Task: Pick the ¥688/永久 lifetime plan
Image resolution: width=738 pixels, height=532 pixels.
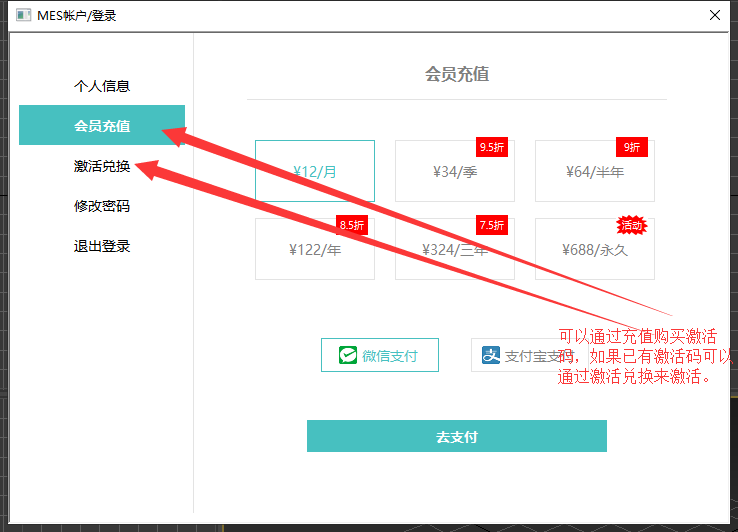Action: click(x=594, y=250)
